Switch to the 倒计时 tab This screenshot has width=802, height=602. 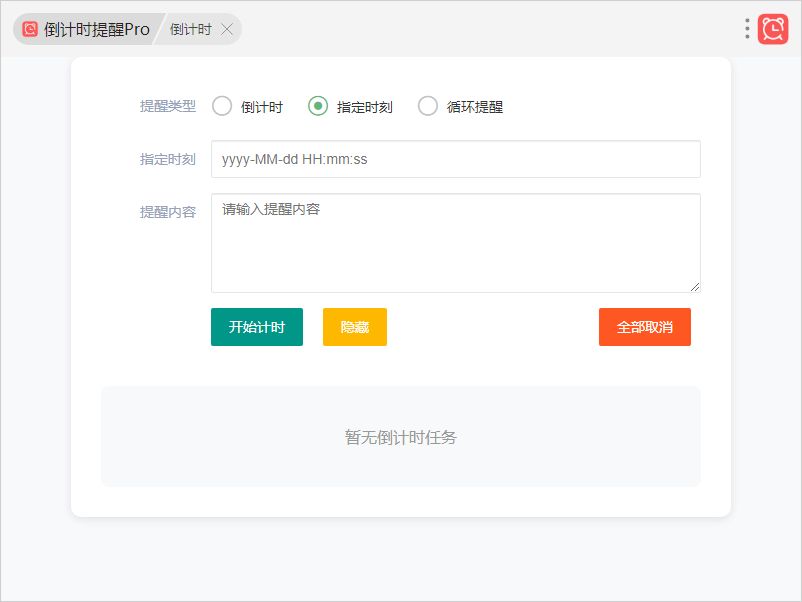pos(190,30)
